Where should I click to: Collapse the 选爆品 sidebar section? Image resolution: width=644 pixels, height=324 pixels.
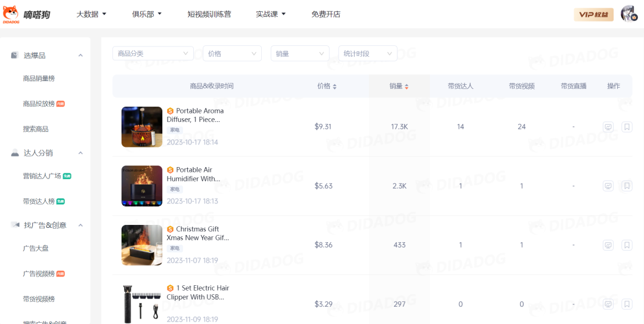80,55
